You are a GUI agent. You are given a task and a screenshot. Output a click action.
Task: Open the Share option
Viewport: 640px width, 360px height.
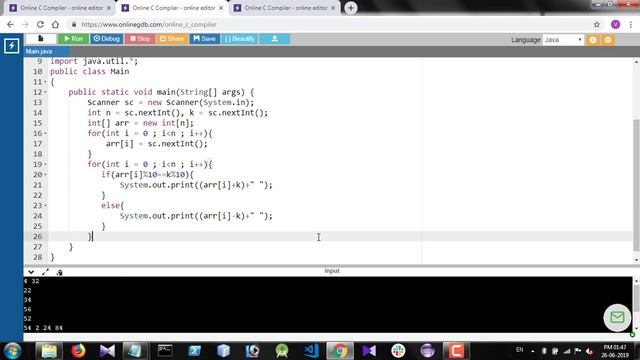point(172,39)
